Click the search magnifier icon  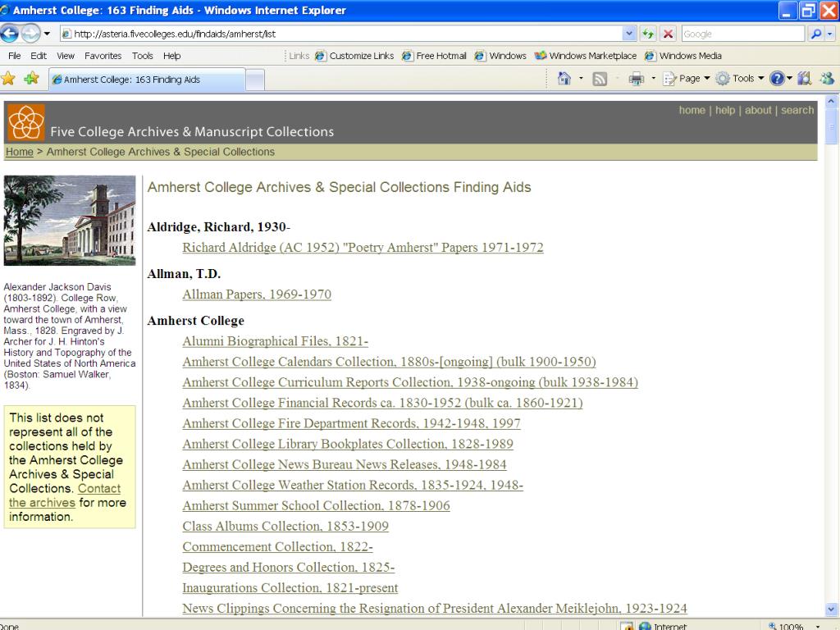[816, 34]
